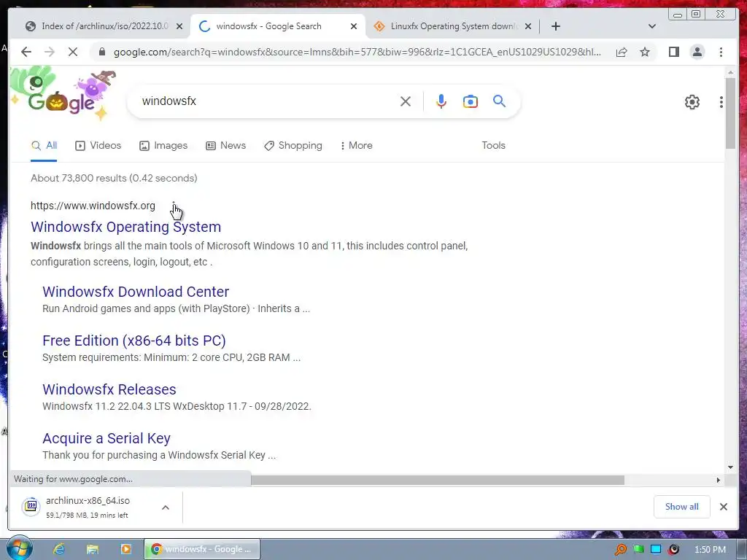The height and width of the screenshot is (560, 747).
Task: Click Show all downloads button
Action: click(x=682, y=507)
